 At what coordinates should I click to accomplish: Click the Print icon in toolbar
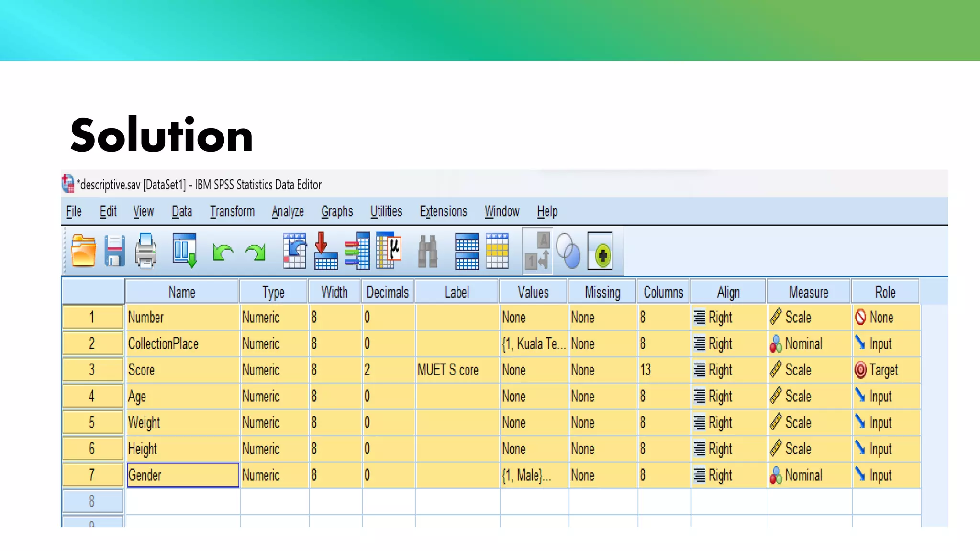[x=145, y=251]
